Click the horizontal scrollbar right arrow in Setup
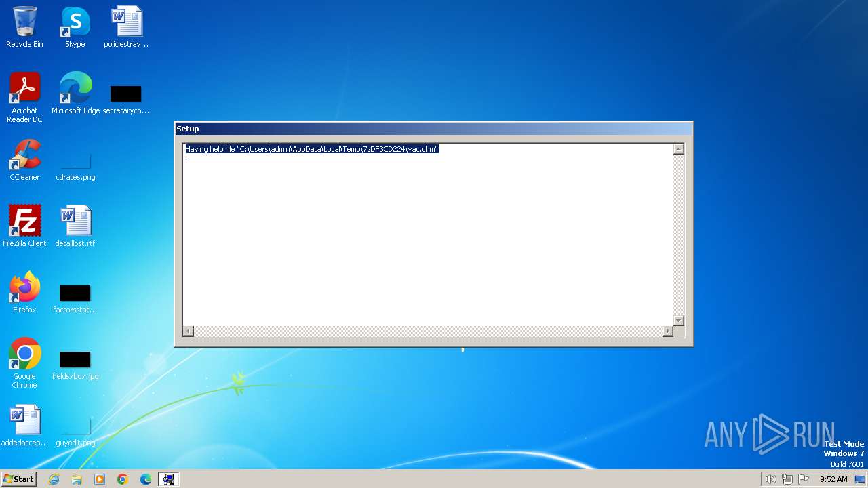 coord(668,331)
